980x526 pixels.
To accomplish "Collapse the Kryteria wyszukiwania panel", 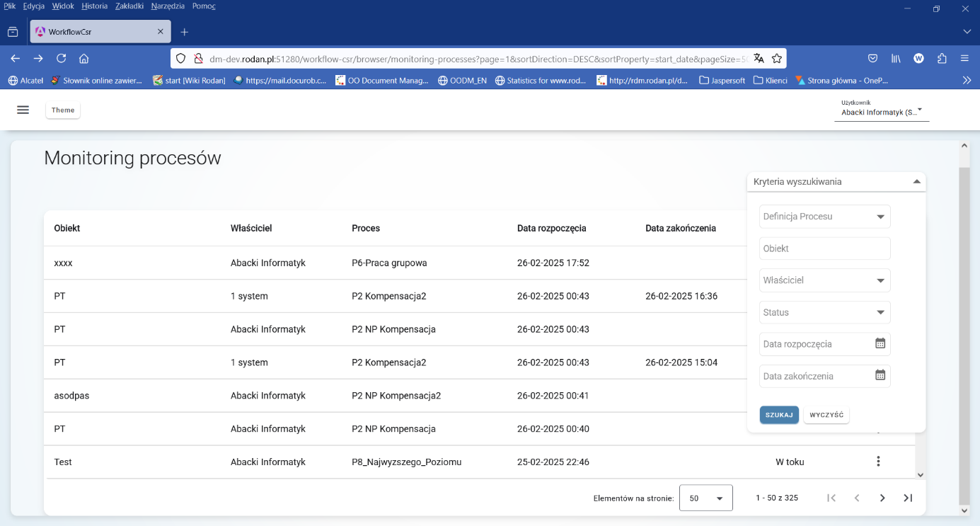I will click(x=916, y=181).
